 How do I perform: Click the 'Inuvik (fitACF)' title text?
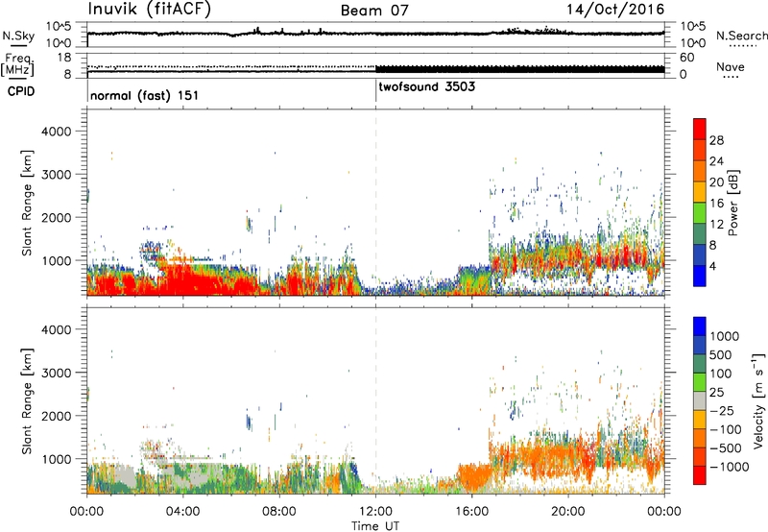point(149,9)
